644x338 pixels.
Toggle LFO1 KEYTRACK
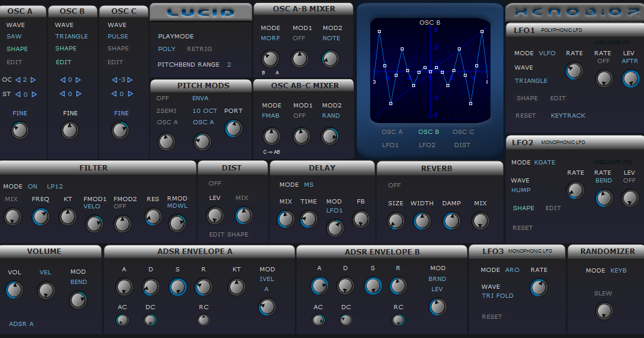click(568, 116)
